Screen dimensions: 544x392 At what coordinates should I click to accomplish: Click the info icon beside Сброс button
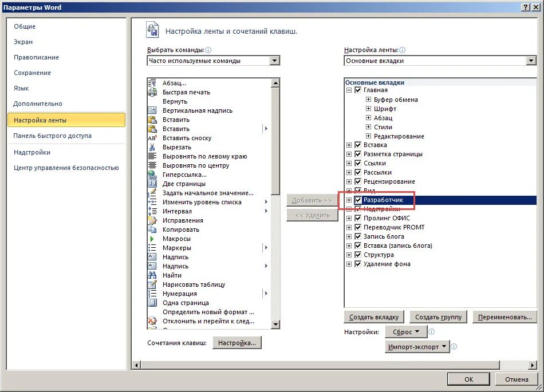(x=432, y=332)
